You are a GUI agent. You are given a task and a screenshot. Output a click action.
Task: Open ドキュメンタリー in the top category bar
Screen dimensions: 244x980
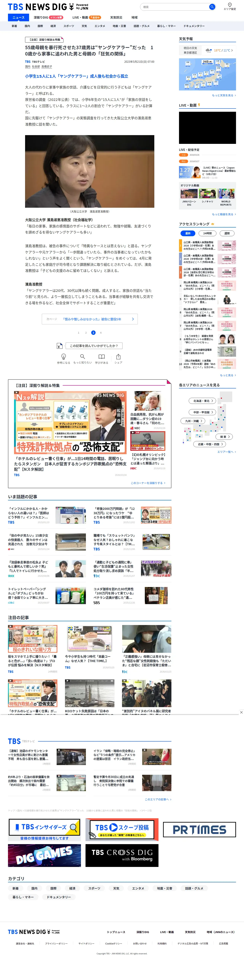coord(194,26)
